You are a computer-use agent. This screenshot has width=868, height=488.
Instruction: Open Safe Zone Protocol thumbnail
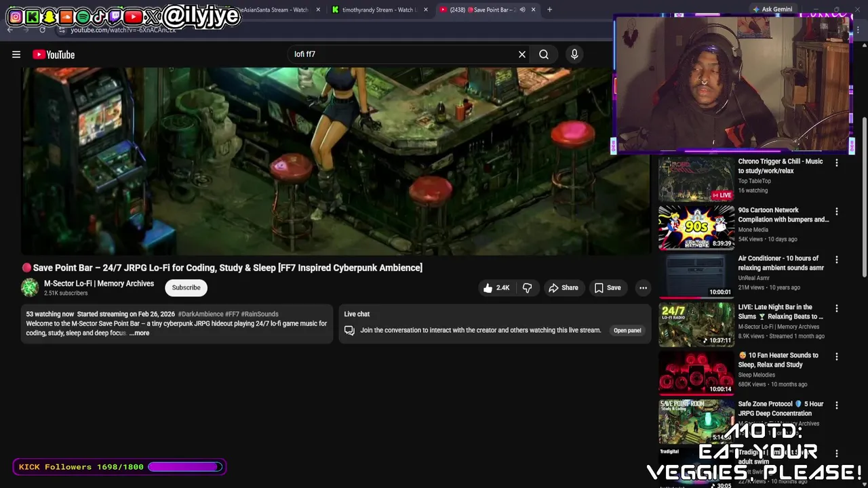coord(696,422)
